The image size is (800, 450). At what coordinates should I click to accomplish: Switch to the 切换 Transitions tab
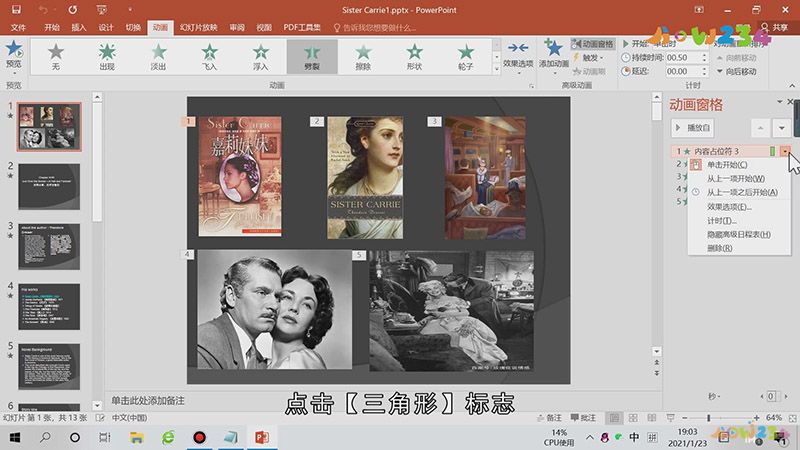pyautogui.click(x=133, y=28)
